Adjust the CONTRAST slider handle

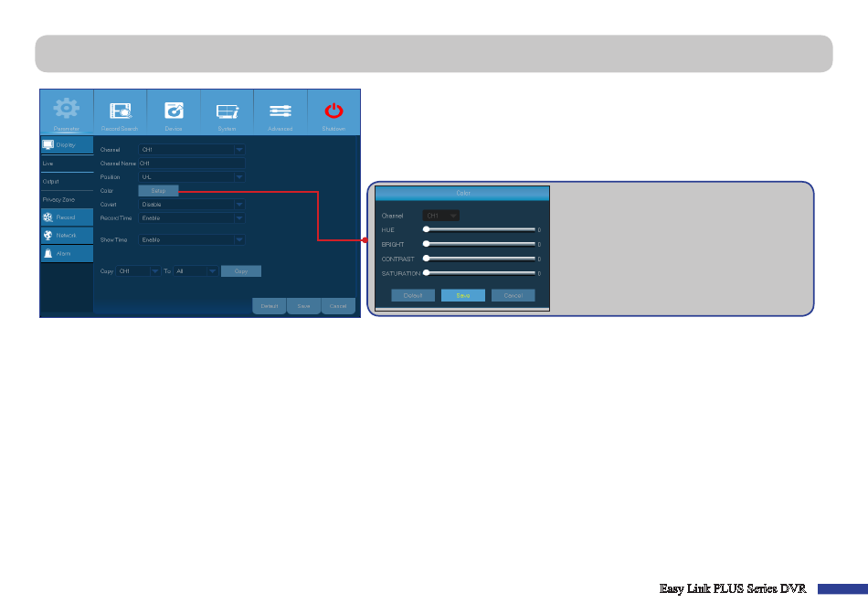(x=427, y=258)
